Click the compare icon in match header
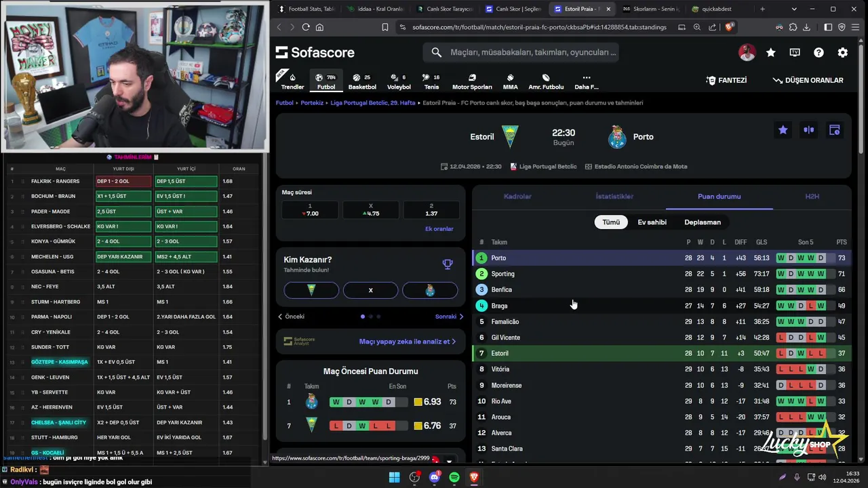 [809, 130]
